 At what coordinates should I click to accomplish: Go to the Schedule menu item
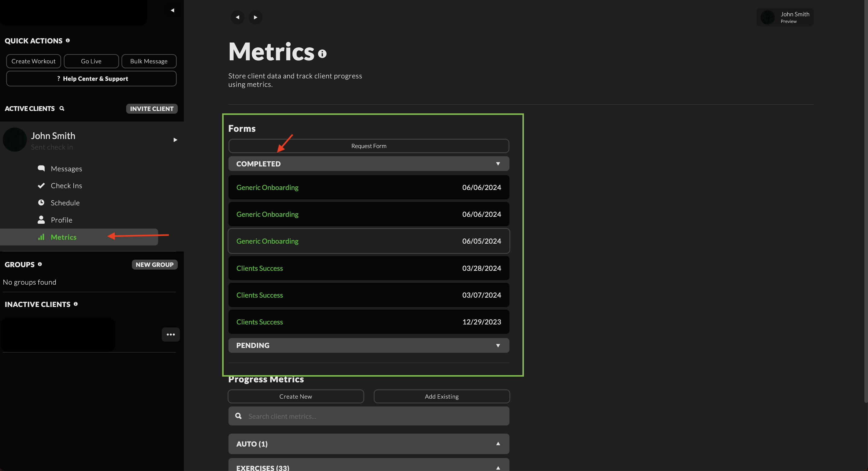[65, 203]
